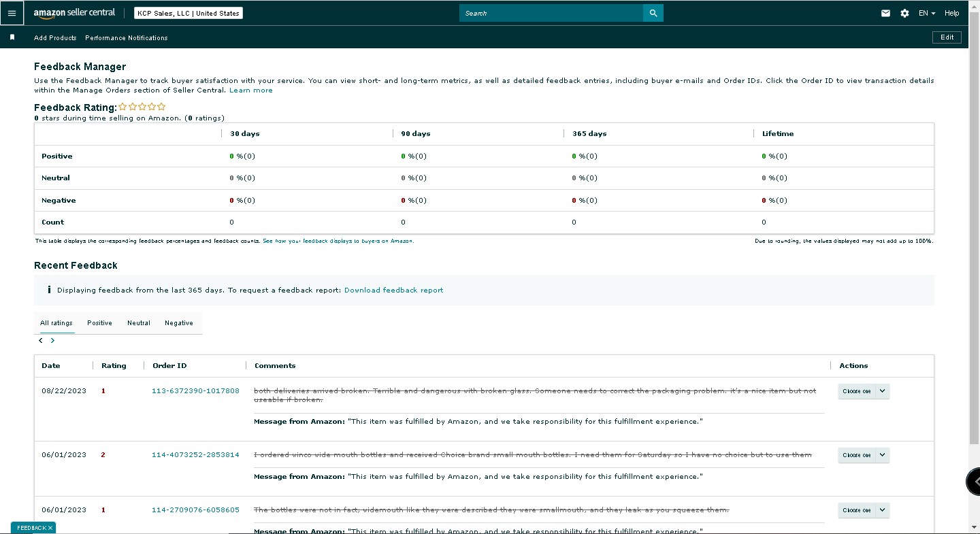
Task: Open Choose one dropdown for order 114-4073252-2853814
Action: tap(864, 455)
